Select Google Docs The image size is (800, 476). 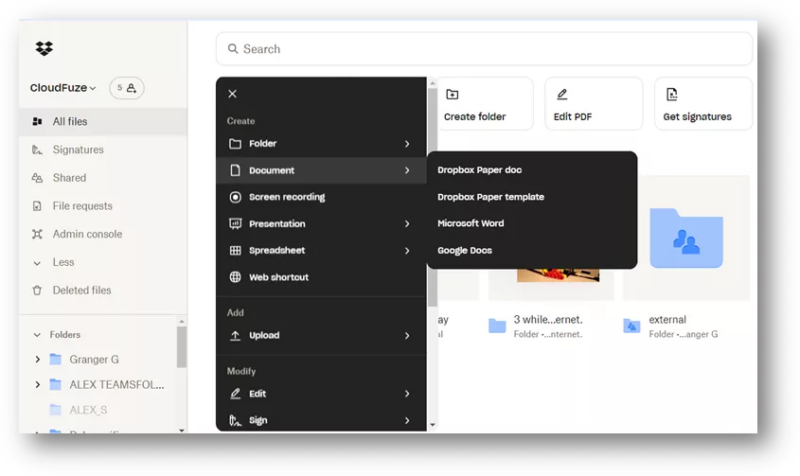pyautogui.click(x=532, y=250)
